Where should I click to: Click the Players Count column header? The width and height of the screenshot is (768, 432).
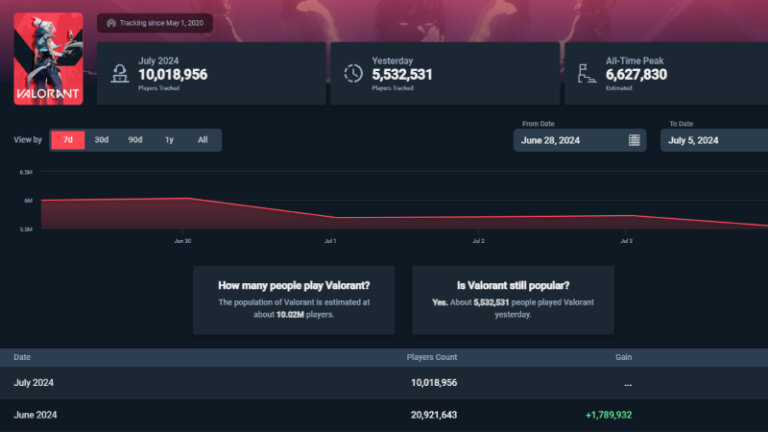click(432, 357)
